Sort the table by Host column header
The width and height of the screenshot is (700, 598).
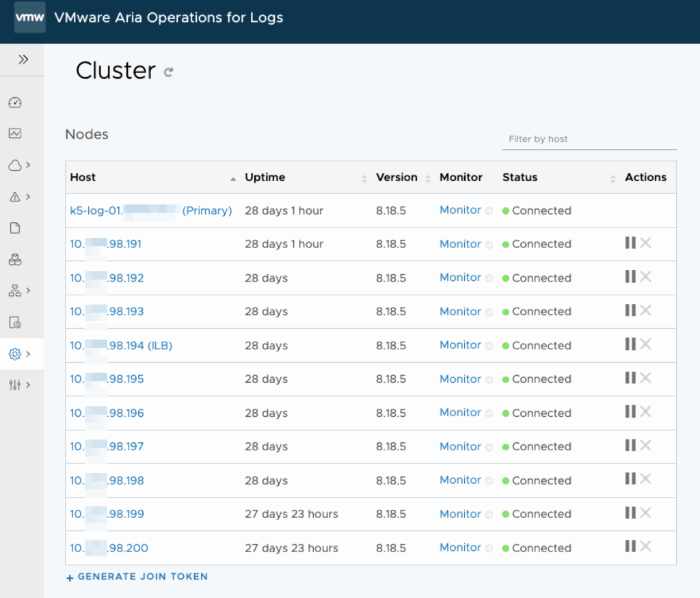[83, 178]
